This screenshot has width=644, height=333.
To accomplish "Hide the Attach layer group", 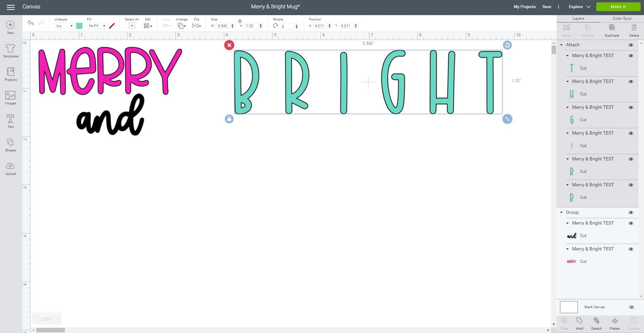I will pos(631,45).
